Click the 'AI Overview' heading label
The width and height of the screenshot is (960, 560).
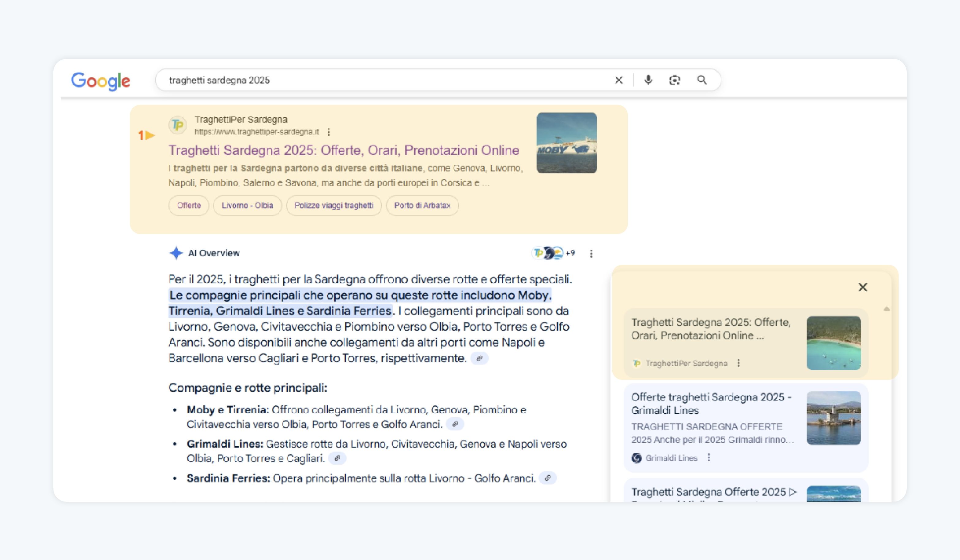point(214,253)
